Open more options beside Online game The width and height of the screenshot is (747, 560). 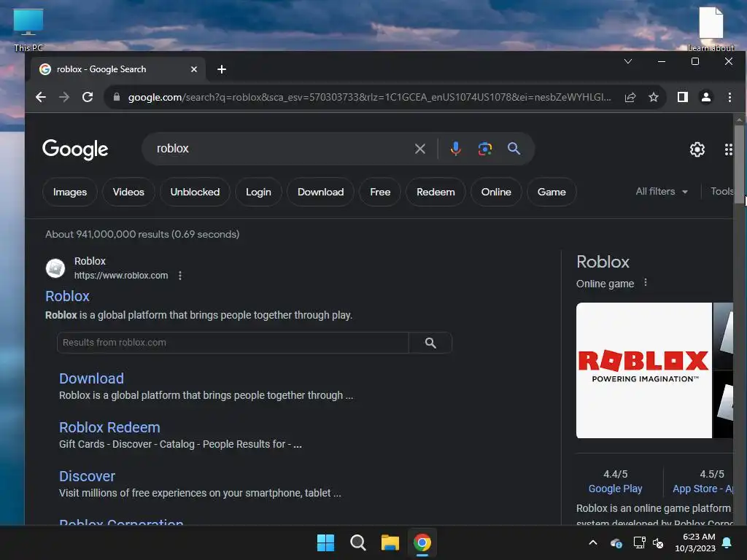646,283
